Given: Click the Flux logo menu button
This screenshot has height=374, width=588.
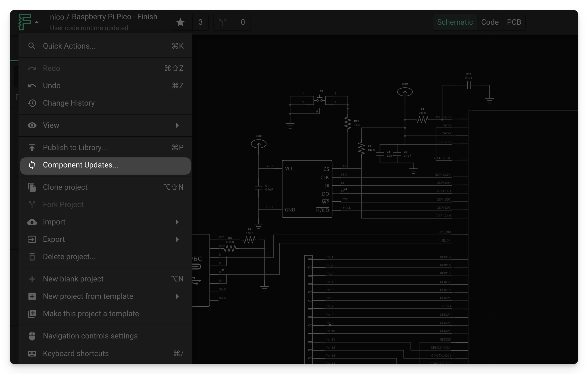Looking at the screenshot, I should (25, 22).
